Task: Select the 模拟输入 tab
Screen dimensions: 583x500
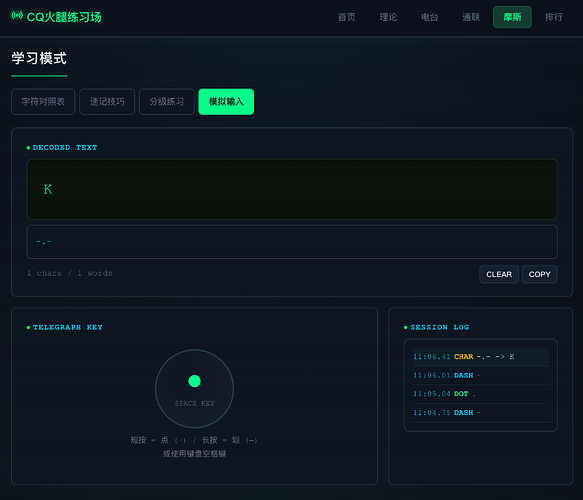Action: tap(226, 102)
